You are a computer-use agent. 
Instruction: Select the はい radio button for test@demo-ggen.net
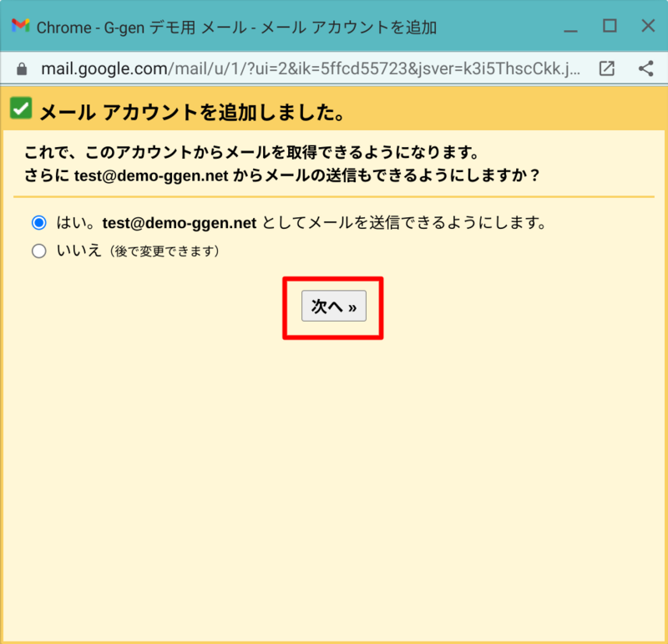(39, 222)
